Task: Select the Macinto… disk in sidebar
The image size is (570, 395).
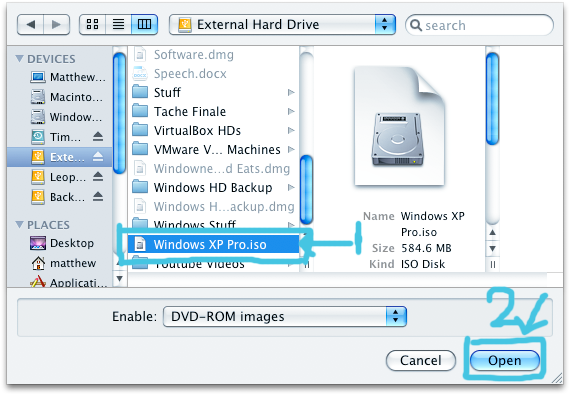Action: 67,97
